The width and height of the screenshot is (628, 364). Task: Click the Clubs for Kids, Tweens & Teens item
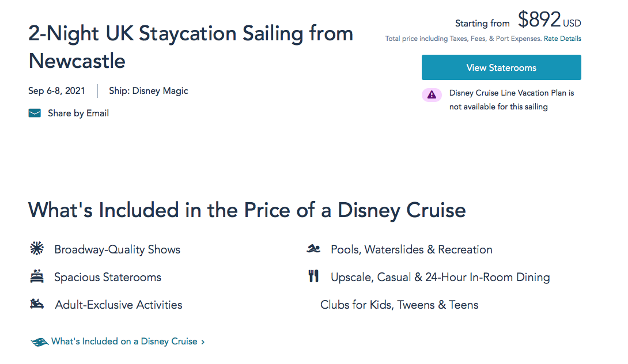pyautogui.click(x=399, y=305)
